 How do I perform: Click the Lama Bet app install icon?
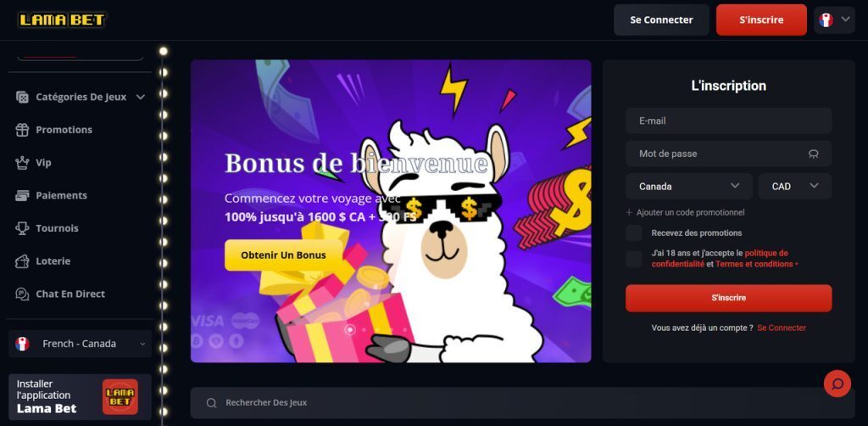[x=120, y=396]
